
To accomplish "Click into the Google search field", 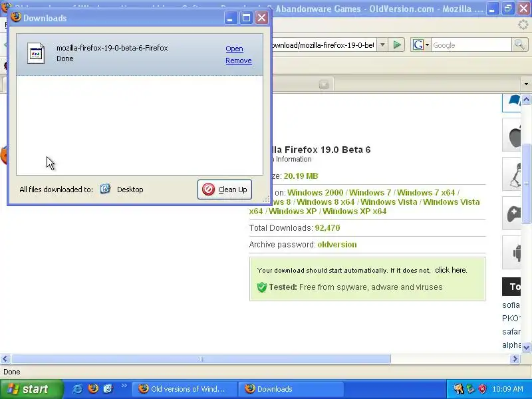I will coord(471,45).
